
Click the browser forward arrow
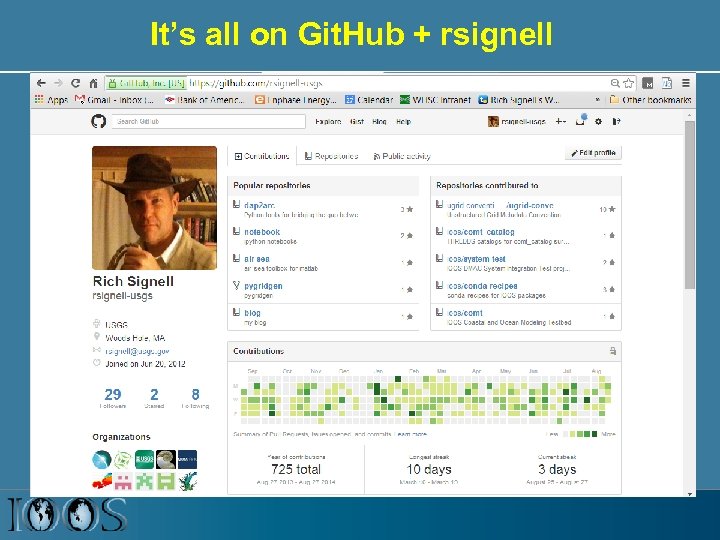[x=58, y=83]
